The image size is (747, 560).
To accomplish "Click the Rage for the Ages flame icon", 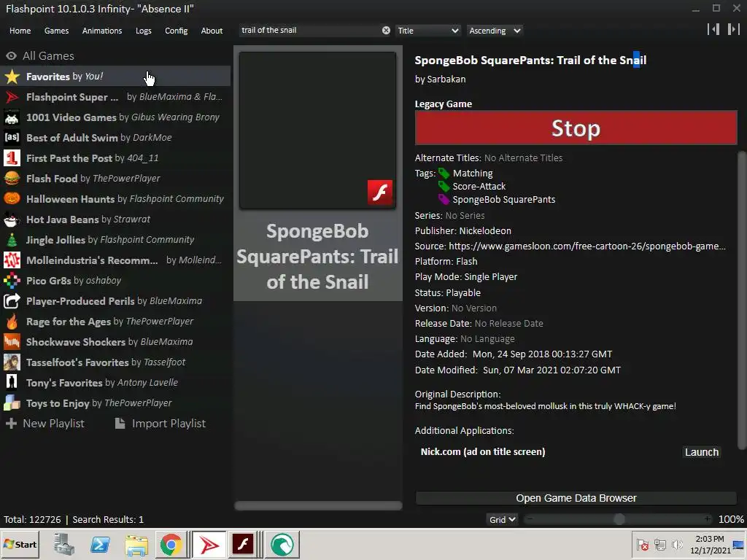I will tap(12, 322).
